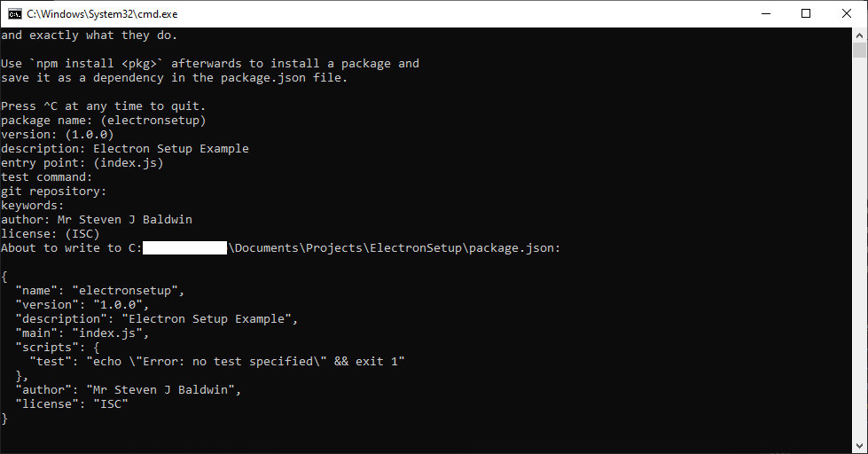Click the scrollbar up arrow
868x454 pixels.
860,35
